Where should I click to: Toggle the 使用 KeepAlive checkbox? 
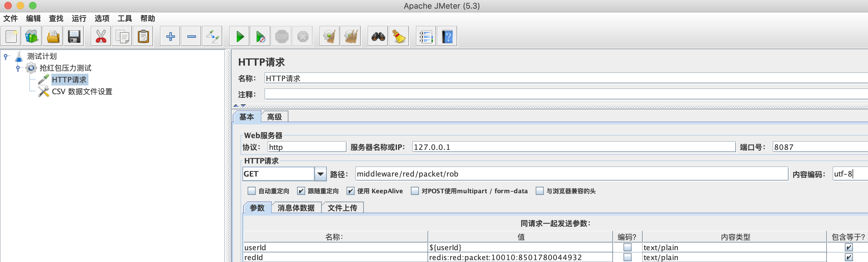351,191
